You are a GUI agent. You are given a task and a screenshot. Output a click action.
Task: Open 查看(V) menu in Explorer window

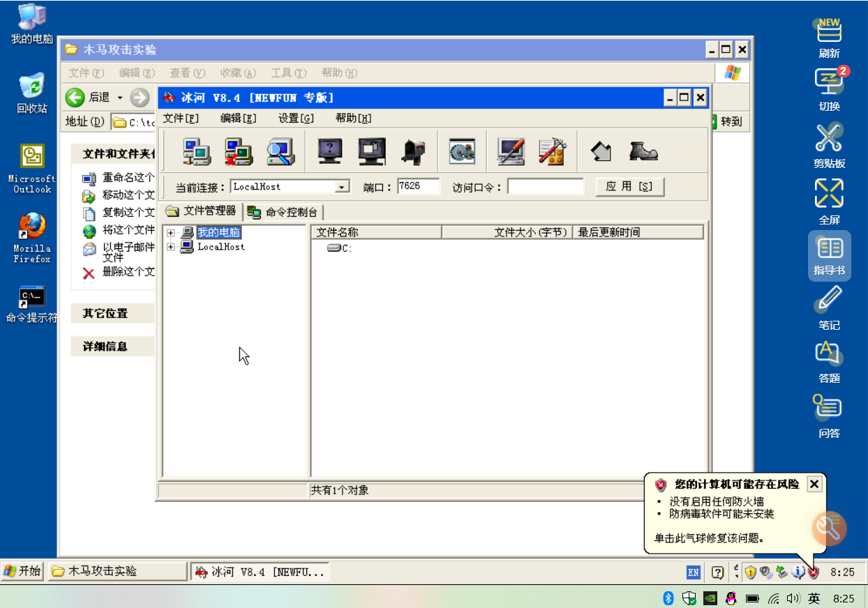[x=188, y=73]
